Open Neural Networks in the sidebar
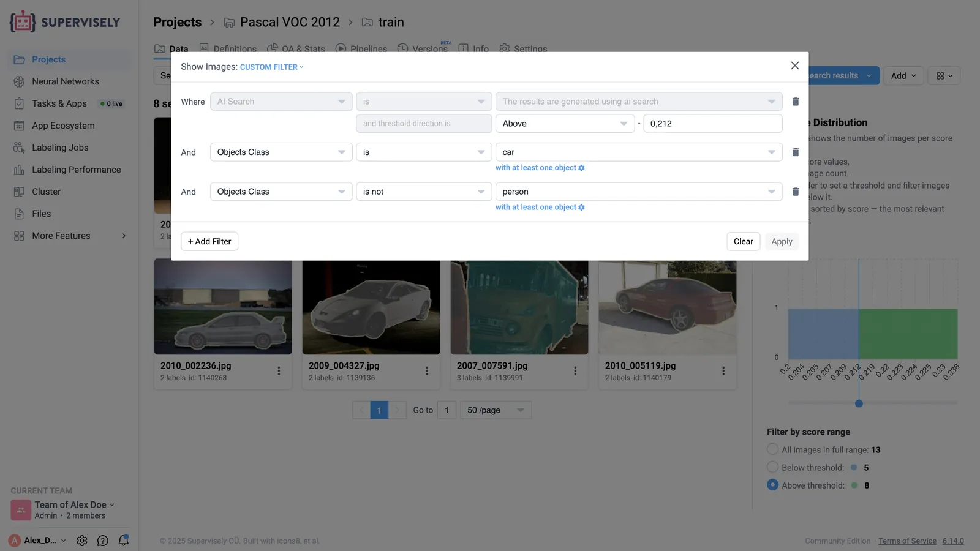 [66, 81]
